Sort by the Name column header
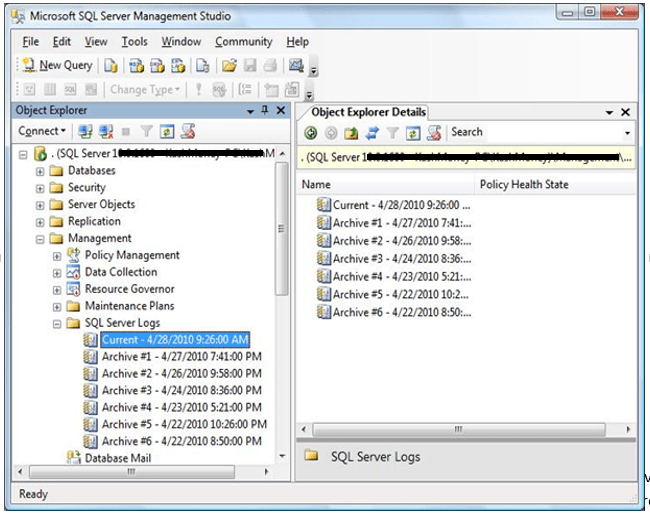650x515 pixels. tap(386, 185)
